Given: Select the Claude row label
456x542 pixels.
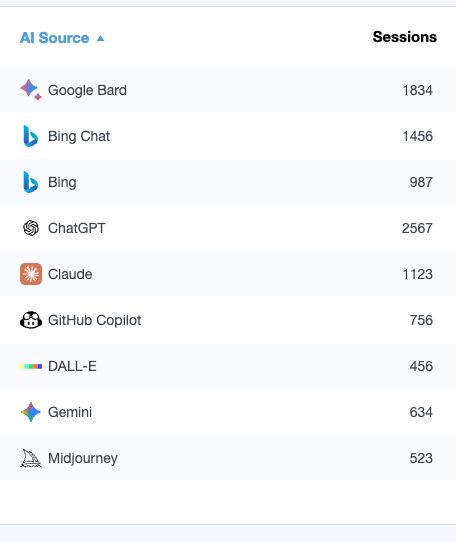Looking at the screenshot, I should [x=70, y=274].
